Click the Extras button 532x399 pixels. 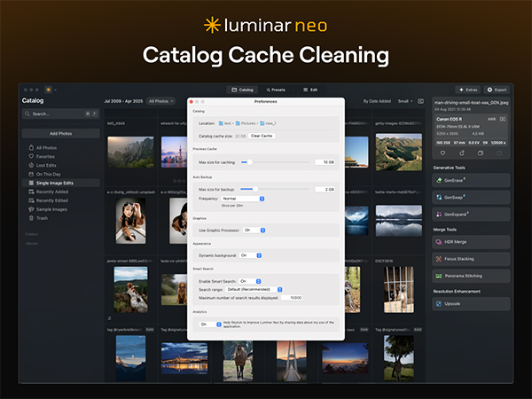(x=468, y=90)
